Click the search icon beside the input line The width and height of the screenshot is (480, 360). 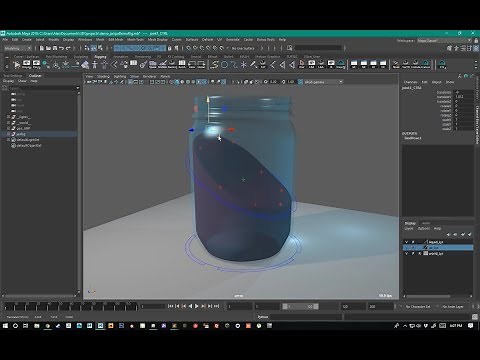(x=290, y=48)
